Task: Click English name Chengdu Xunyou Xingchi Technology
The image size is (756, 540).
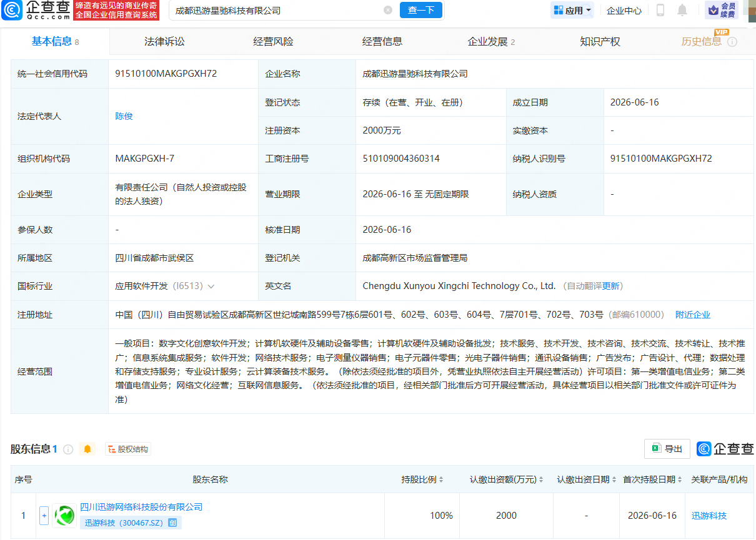Action: (x=459, y=286)
